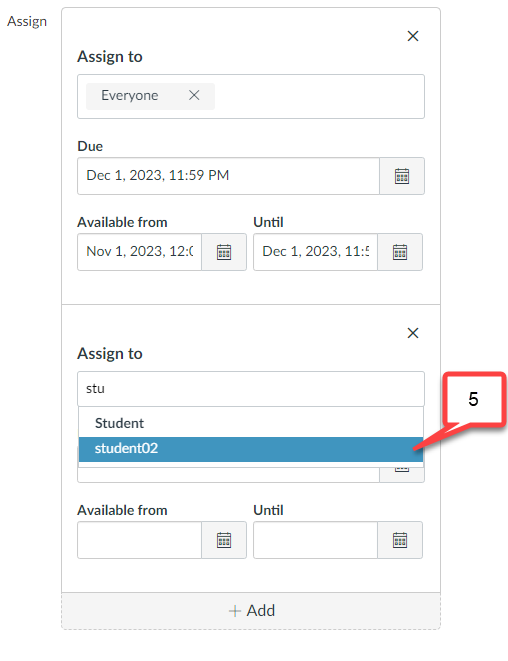Remove the first Assign to card
508x661 pixels.
pos(413,36)
